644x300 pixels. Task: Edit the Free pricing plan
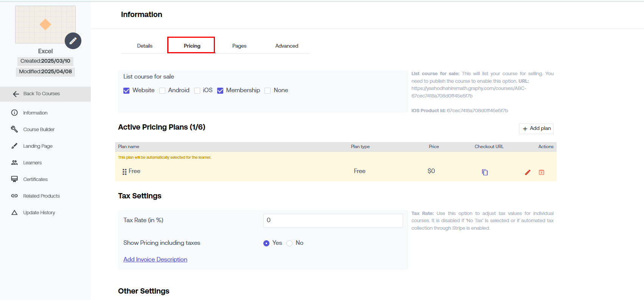click(x=528, y=172)
